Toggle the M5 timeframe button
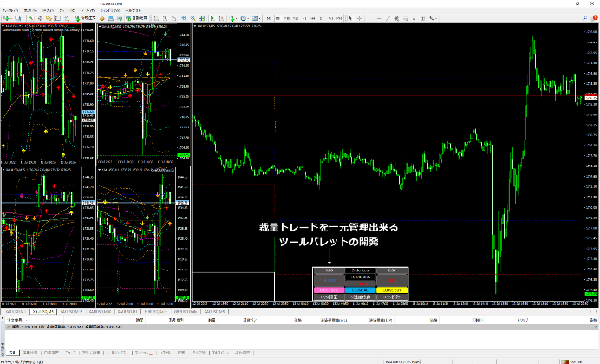 click(x=277, y=18)
